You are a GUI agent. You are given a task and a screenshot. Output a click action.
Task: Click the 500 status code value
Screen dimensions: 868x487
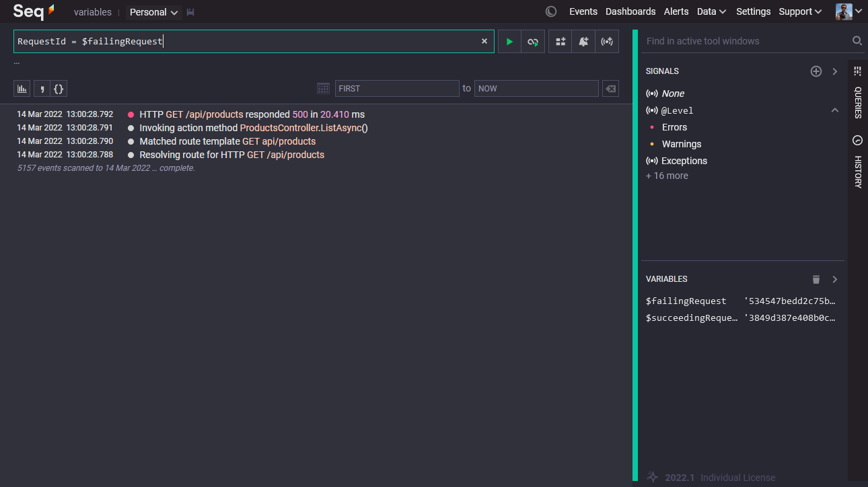(x=300, y=114)
